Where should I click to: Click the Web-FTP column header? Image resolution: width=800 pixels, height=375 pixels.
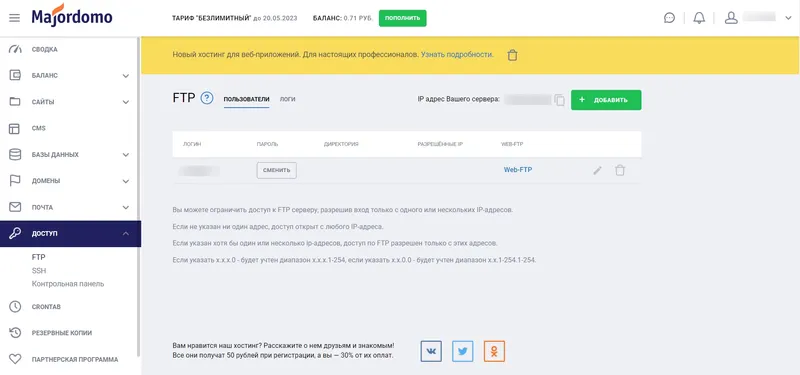(x=512, y=144)
